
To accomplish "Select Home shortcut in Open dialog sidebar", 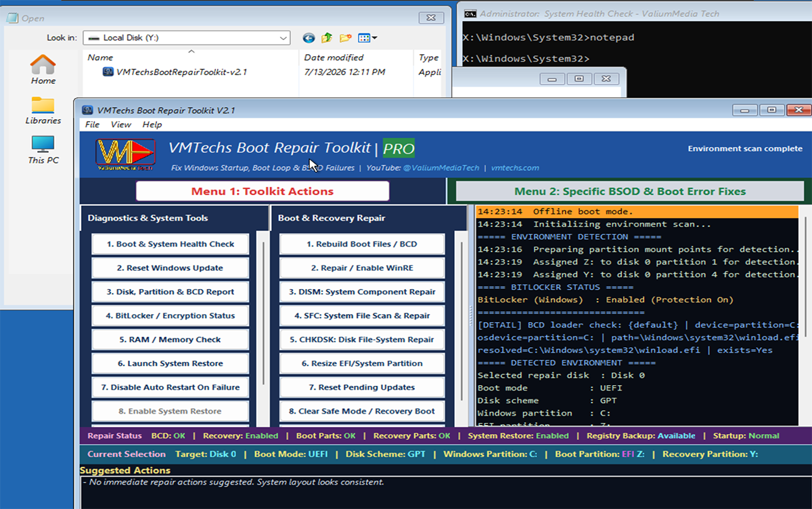I will 43,70.
